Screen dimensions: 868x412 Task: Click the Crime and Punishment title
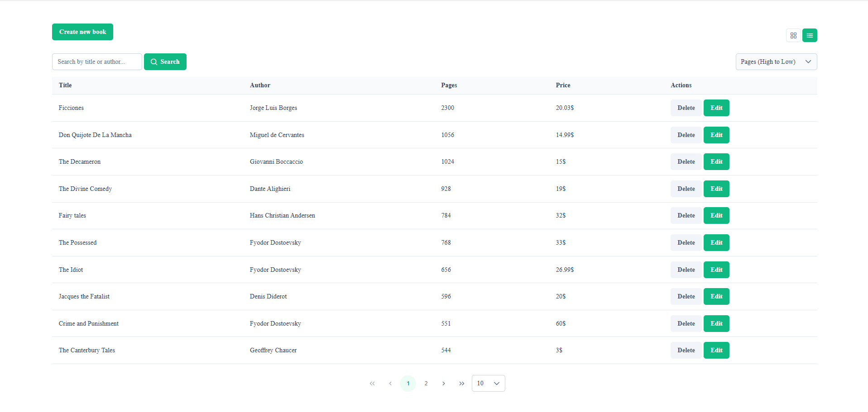click(89, 324)
